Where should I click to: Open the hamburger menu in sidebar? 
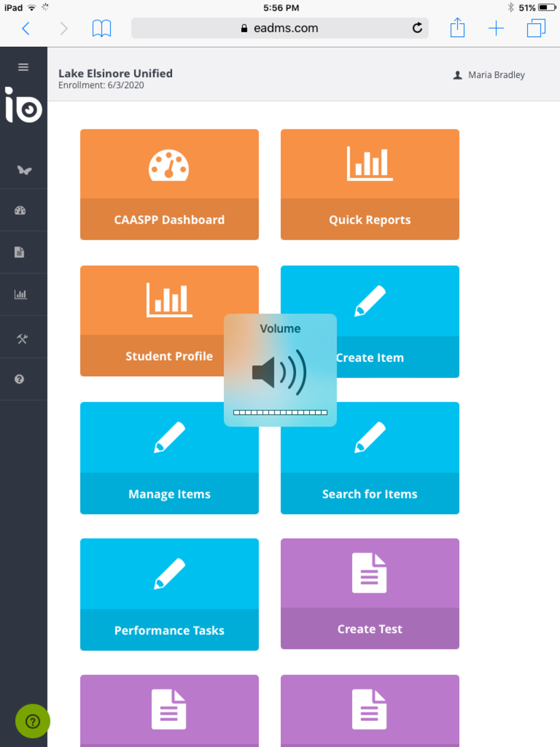click(x=23, y=67)
